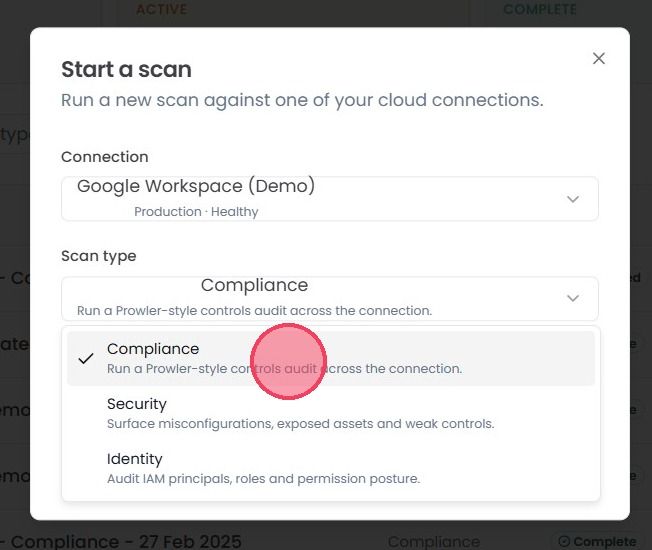Expand the Connection dropdown chevron
Screen dimensions: 652x550
573,199
